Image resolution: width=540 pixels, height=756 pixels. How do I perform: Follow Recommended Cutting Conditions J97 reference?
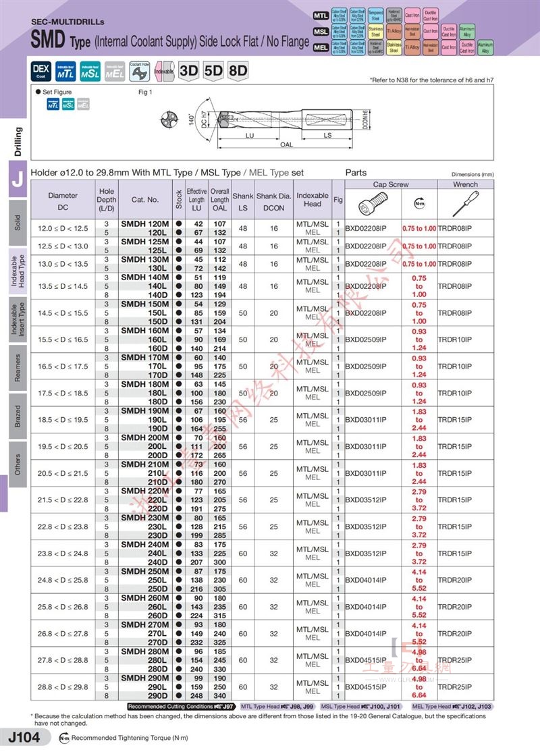click(181, 706)
